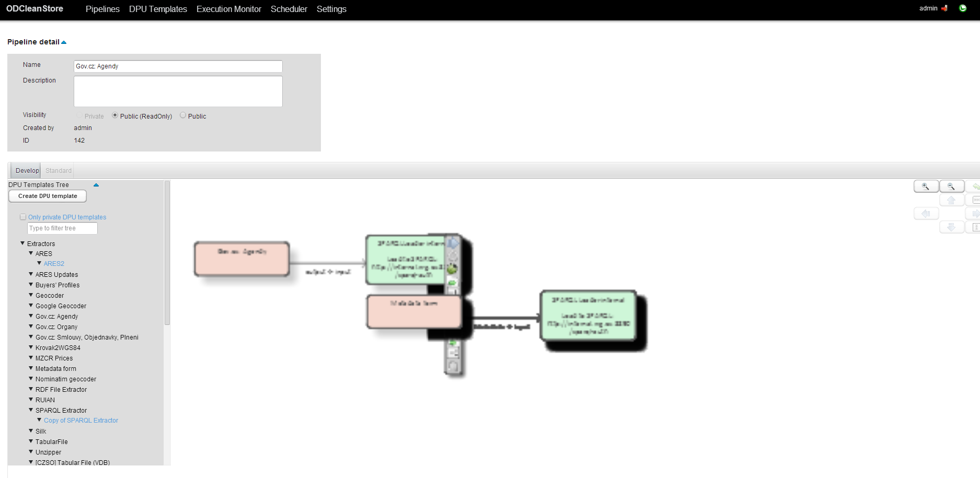This screenshot has height=478, width=980.
Task: Open the Settings menu
Action: click(x=331, y=9)
